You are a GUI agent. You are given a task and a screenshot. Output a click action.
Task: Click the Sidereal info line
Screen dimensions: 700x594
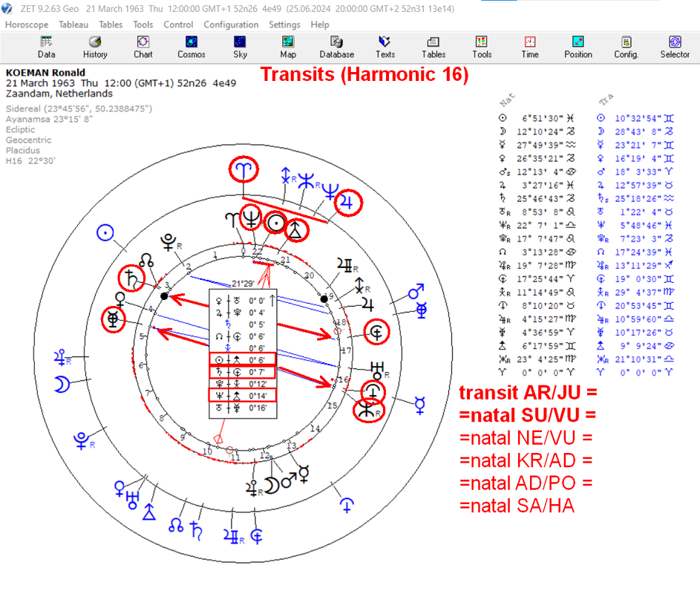[x=79, y=108]
